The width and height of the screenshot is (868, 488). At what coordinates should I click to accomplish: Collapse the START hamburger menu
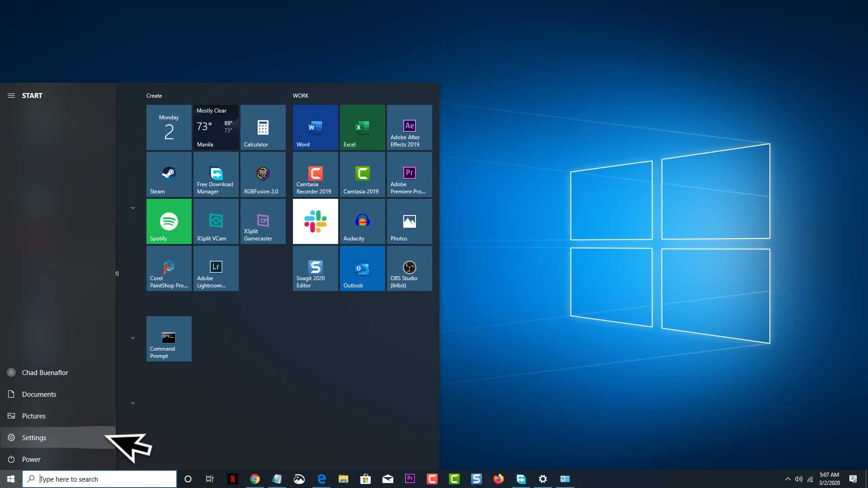click(x=11, y=96)
